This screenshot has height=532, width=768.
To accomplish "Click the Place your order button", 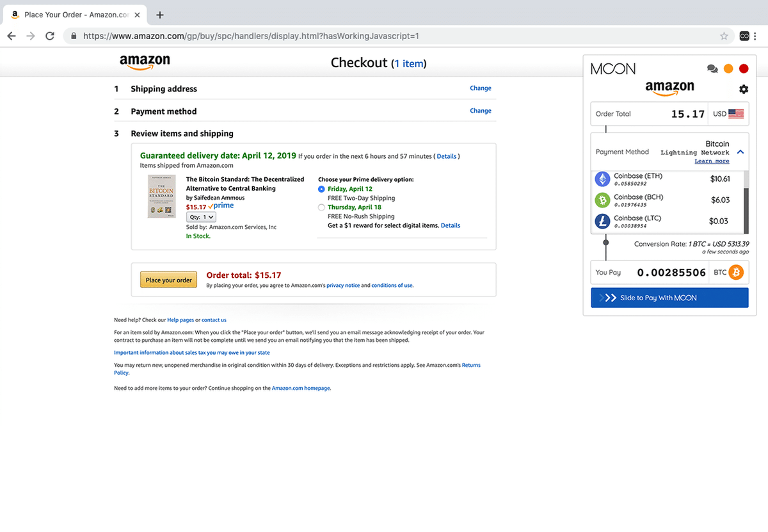I will [168, 279].
